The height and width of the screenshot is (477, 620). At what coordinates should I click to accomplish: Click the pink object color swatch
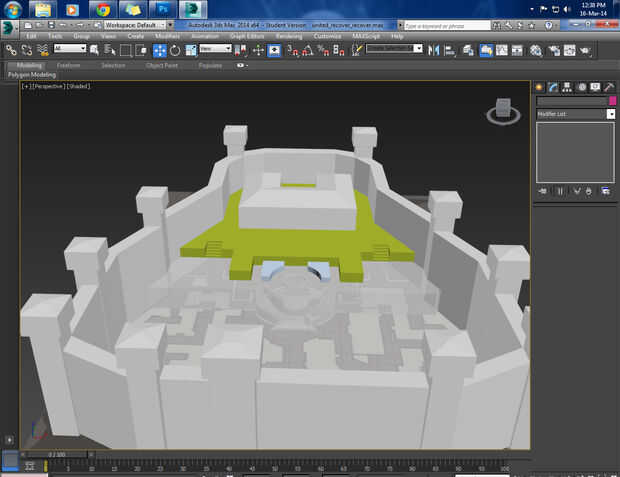[x=611, y=101]
